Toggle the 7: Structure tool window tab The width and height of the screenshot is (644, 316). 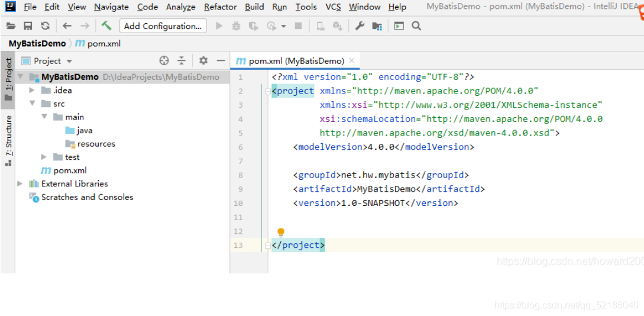[8, 140]
